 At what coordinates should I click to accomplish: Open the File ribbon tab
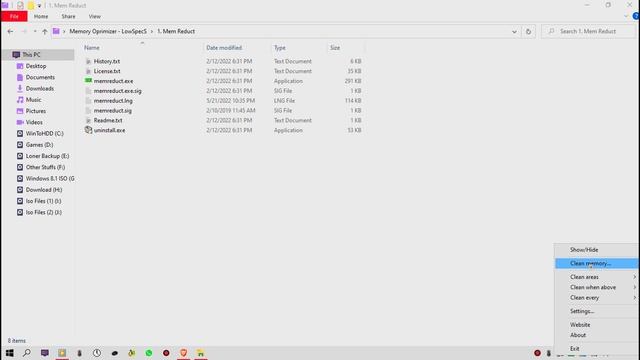pos(14,16)
